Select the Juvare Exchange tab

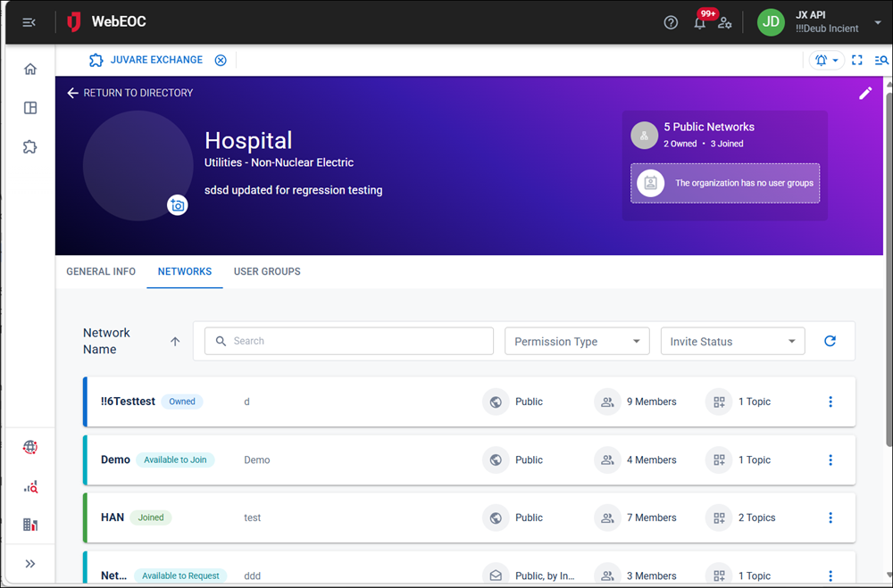click(x=146, y=60)
